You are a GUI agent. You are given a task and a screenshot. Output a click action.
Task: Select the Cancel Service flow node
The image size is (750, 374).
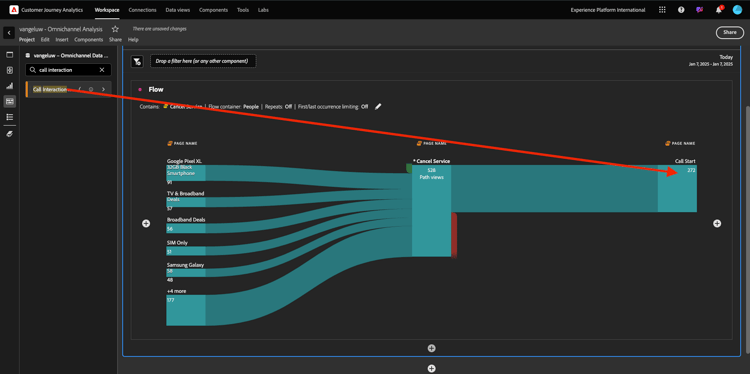pos(431,210)
